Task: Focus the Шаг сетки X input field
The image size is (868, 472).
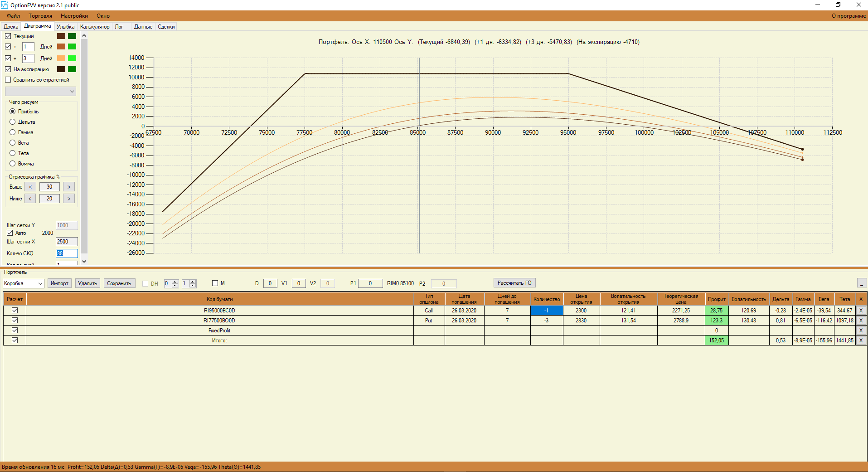Action: [x=67, y=242]
